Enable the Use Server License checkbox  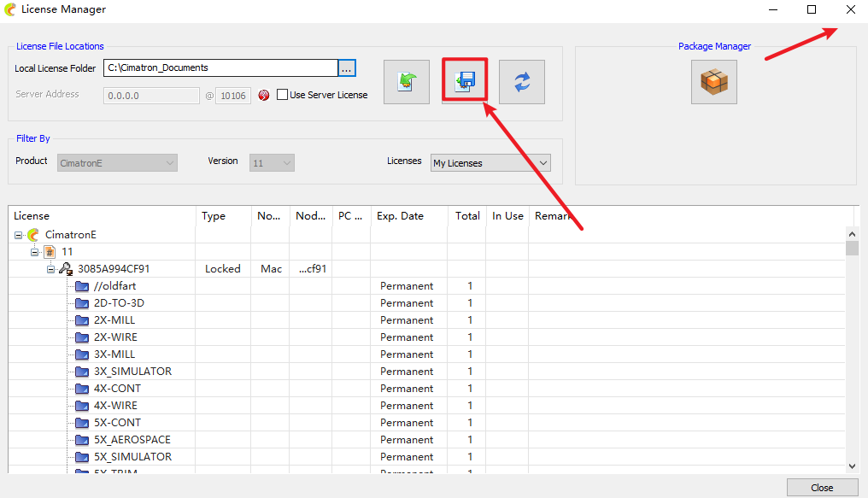click(x=282, y=95)
